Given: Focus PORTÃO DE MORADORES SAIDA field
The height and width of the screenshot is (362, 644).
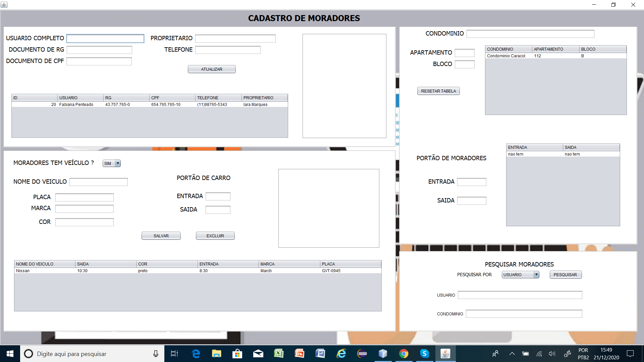Looking at the screenshot, I should [x=472, y=201].
